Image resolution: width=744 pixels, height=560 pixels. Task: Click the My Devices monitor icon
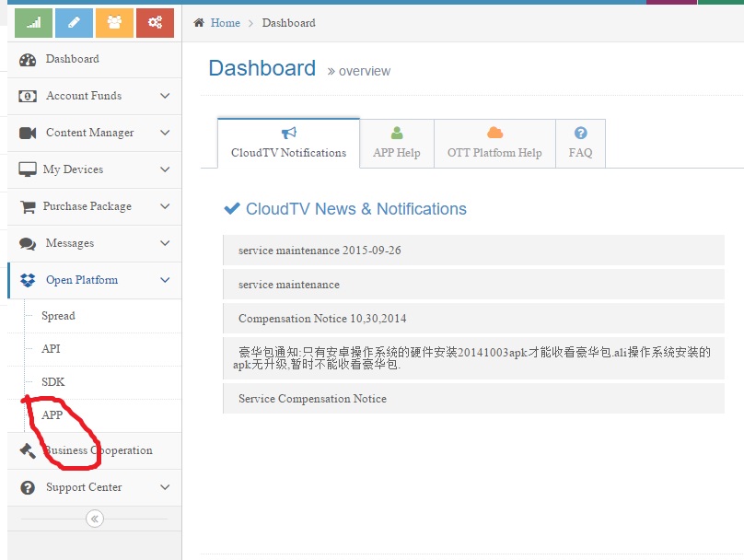[x=28, y=169]
